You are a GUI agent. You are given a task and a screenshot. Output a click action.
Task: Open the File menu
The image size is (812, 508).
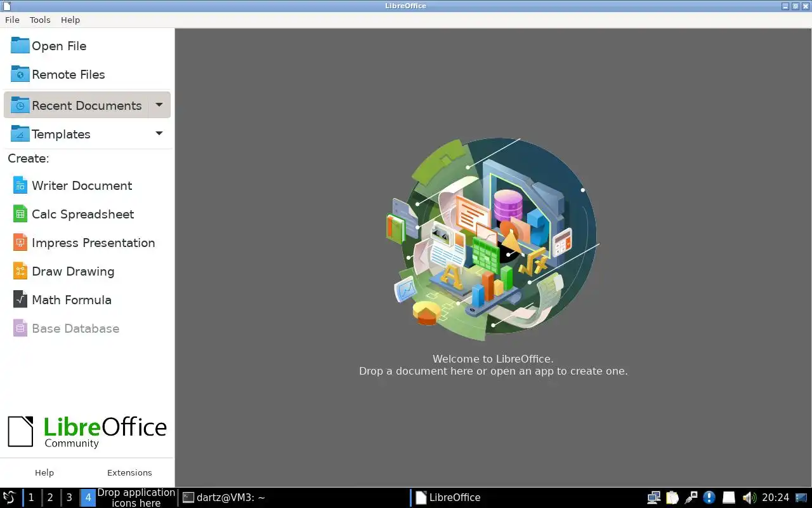(12, 20)
